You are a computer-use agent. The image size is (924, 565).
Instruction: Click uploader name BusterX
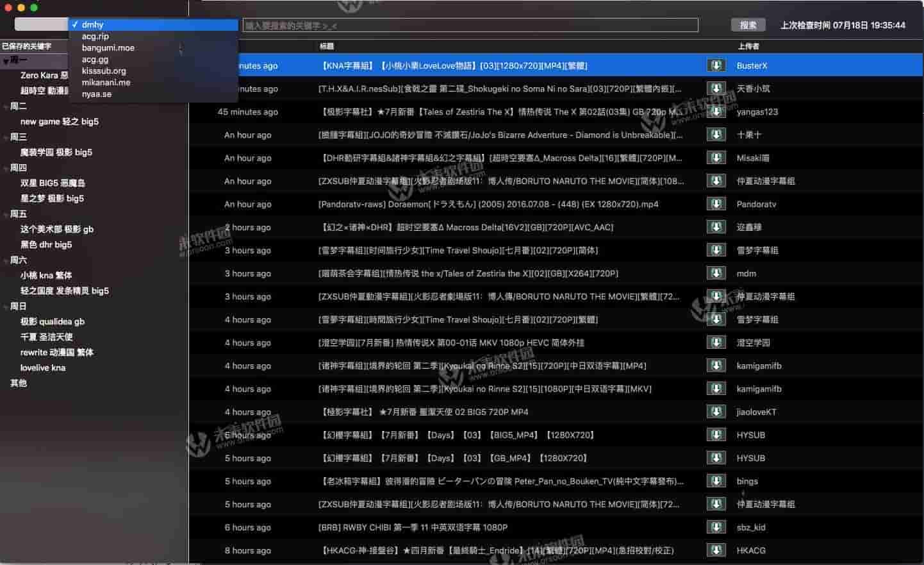tap(752, 65)
